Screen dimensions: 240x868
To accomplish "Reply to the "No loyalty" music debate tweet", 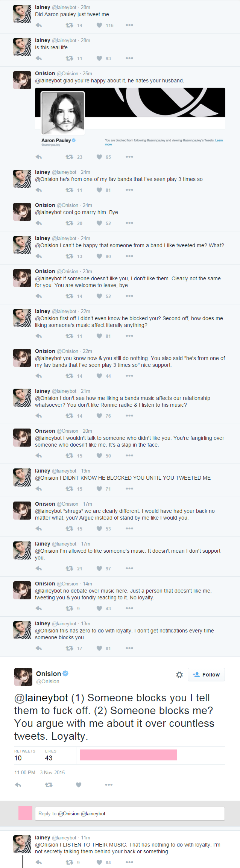I will point(38,608).
